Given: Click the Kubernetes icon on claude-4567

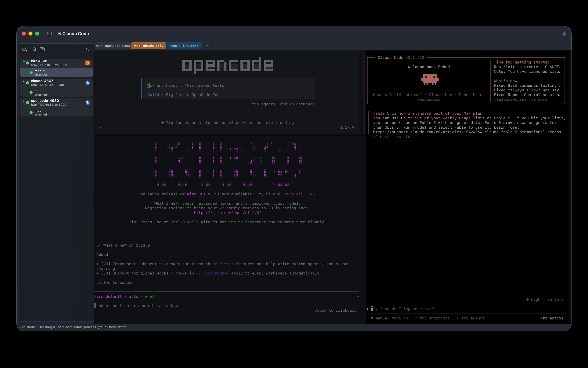Looking at the screenshot, I should 88,83.
